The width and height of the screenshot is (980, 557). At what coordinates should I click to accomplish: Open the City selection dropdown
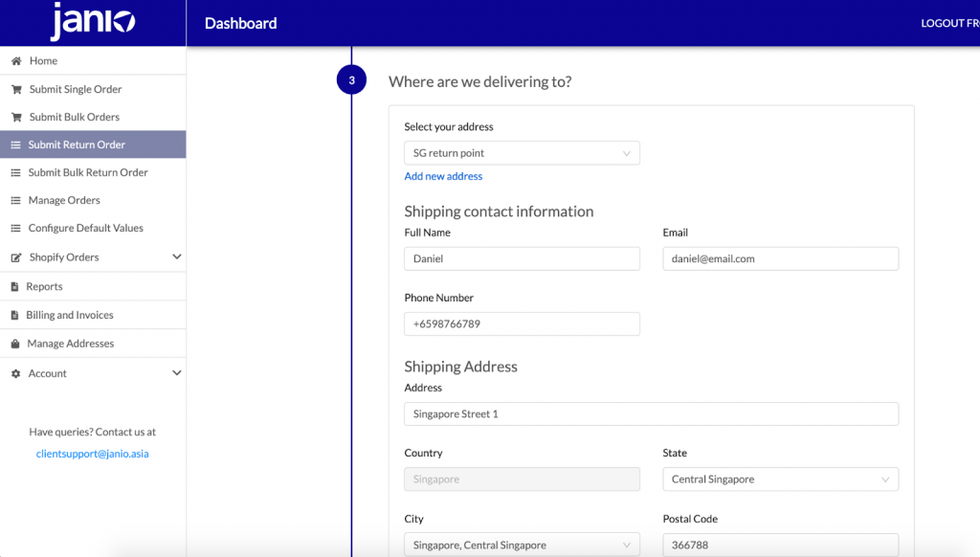click(x=522, y=544)
